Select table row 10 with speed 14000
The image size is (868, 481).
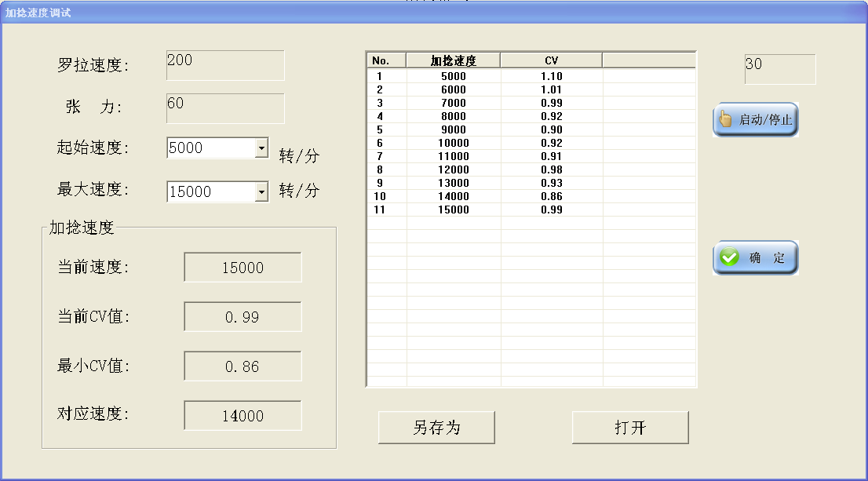pos(453,196)
